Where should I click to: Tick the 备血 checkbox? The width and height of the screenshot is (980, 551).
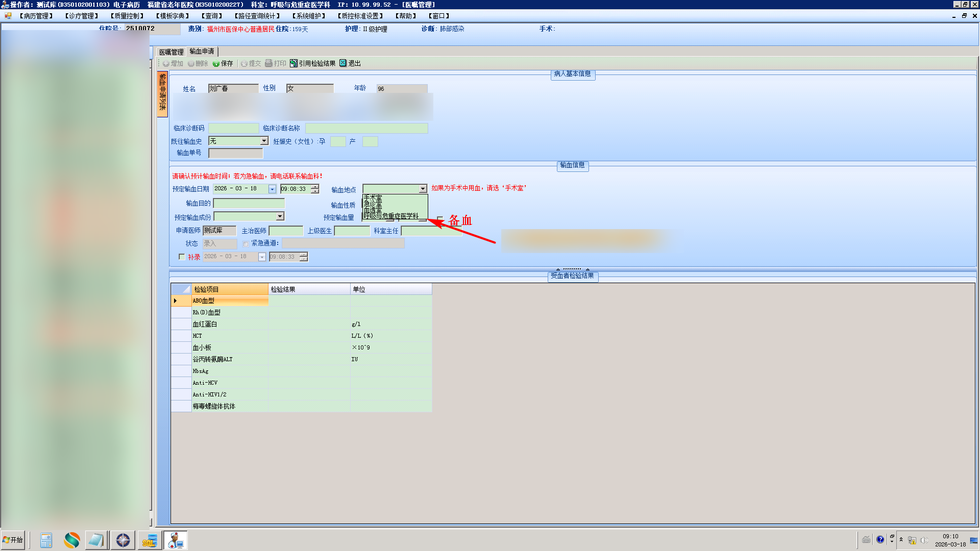[440, 219]
